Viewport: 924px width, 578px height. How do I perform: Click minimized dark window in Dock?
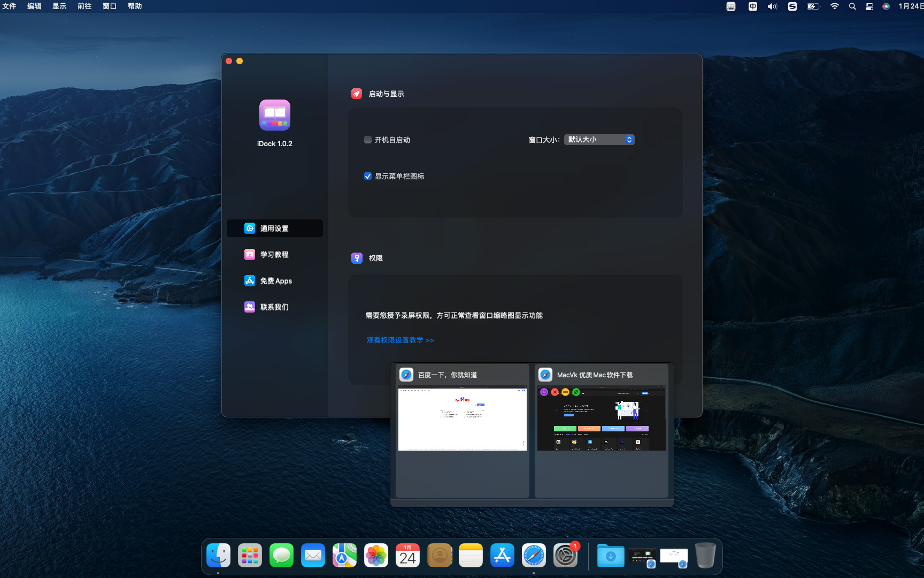642,557
